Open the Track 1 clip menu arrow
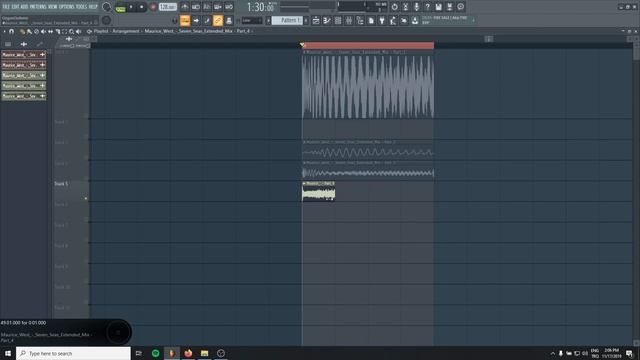Viewport: 640px width, 360px height. click(304, 52)
